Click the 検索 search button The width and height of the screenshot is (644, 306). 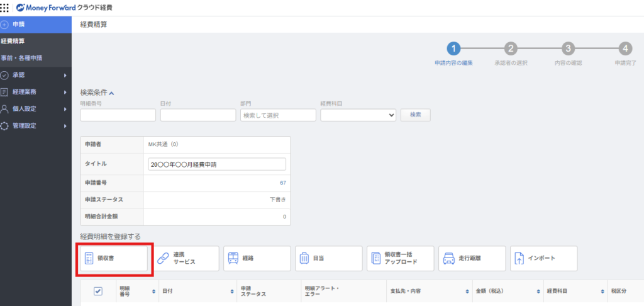pos(415,115)
